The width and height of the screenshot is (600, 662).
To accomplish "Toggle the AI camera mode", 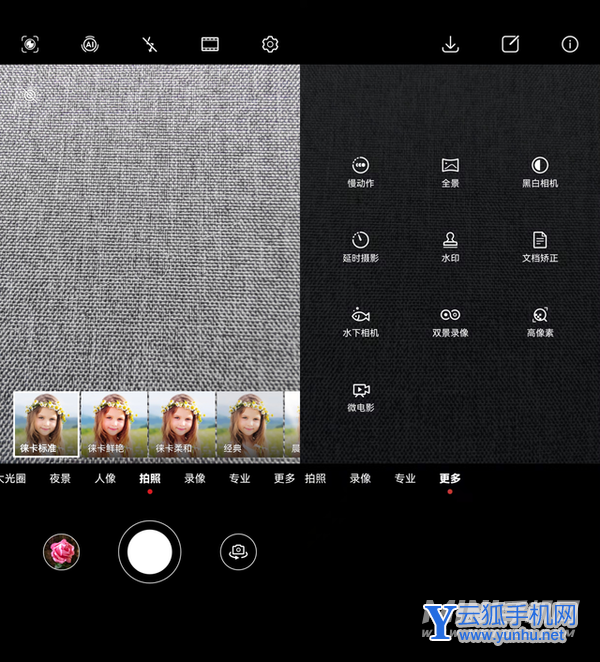I will click(x=90, y=44).
